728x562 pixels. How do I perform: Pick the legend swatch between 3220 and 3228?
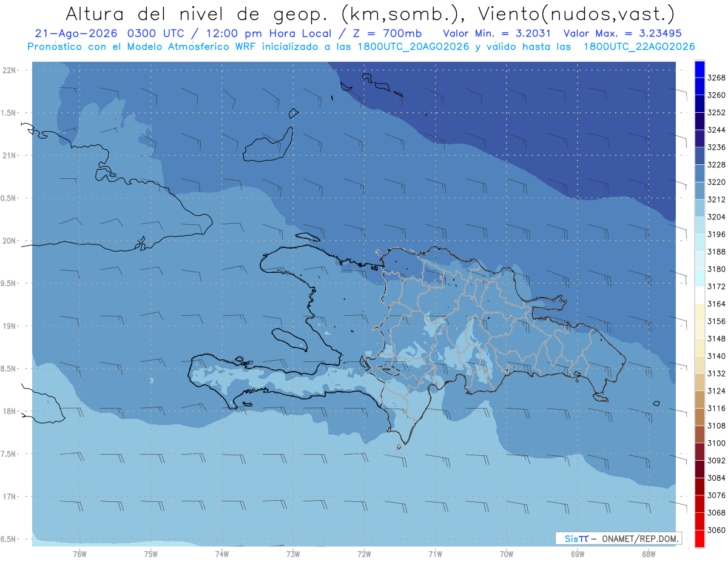699,174
